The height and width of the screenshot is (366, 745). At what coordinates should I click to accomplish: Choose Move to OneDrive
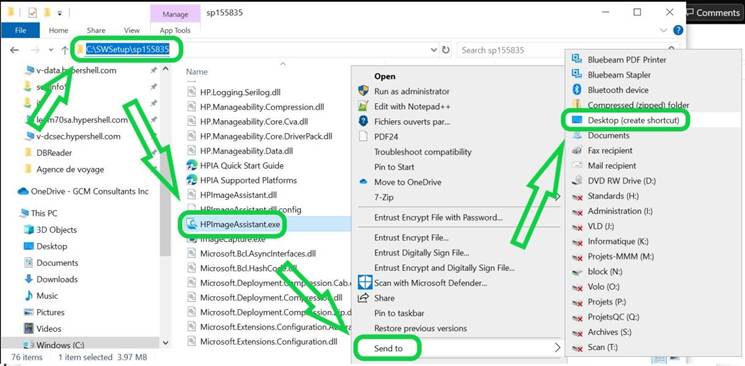[x=408, y=182]
